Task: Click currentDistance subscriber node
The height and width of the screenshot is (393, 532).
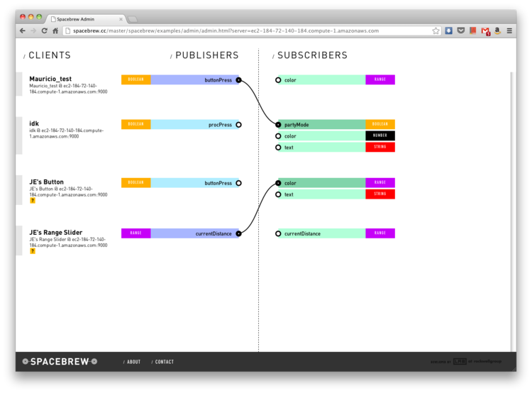Action: (278, 233)
